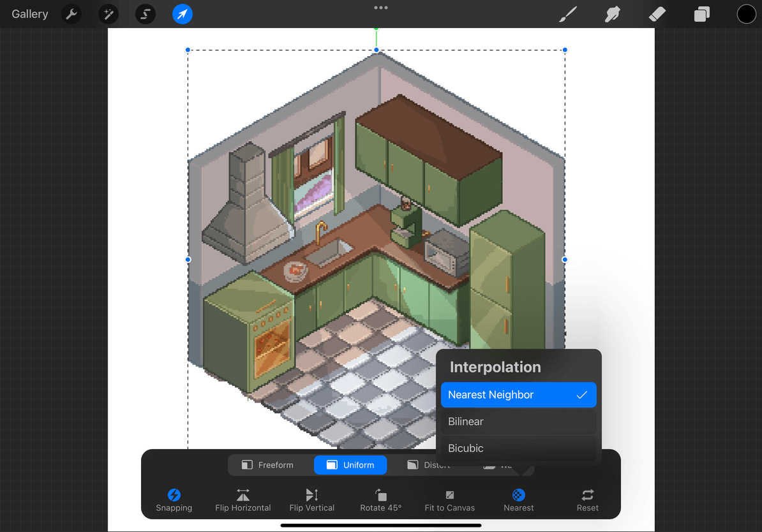Fit the selection to canvas
The width and height of the screenshot is (762, 532).
(449, 499)
